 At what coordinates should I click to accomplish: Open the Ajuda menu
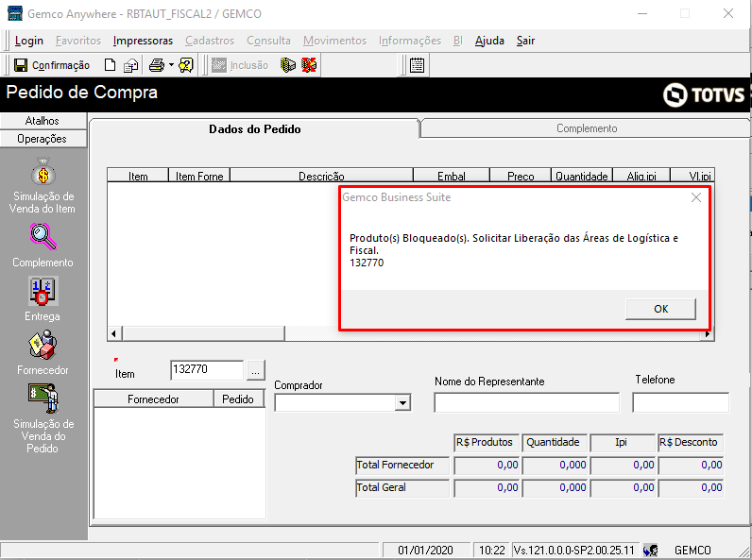[489, 41]
